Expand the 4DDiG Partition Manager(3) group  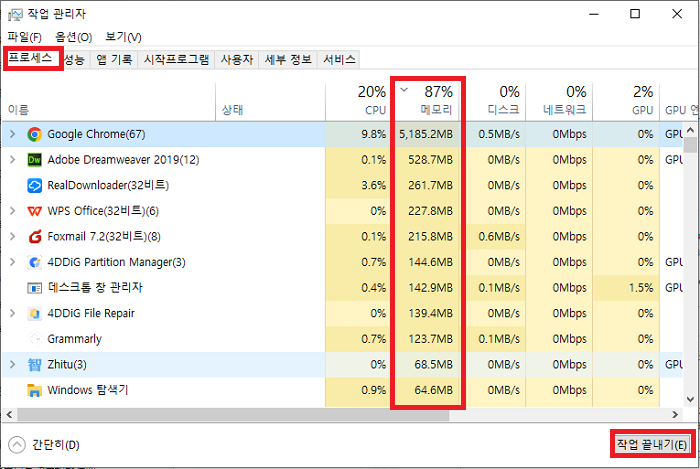pos(12,262)
